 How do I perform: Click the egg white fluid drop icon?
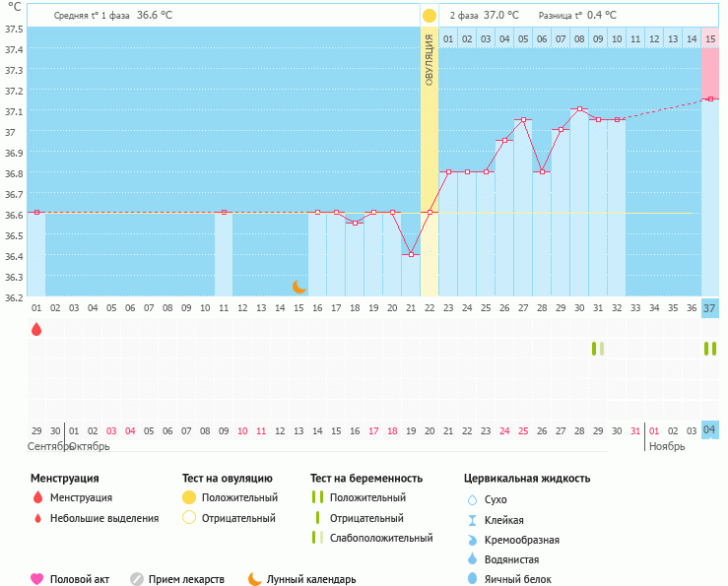(x=472, y=579)
